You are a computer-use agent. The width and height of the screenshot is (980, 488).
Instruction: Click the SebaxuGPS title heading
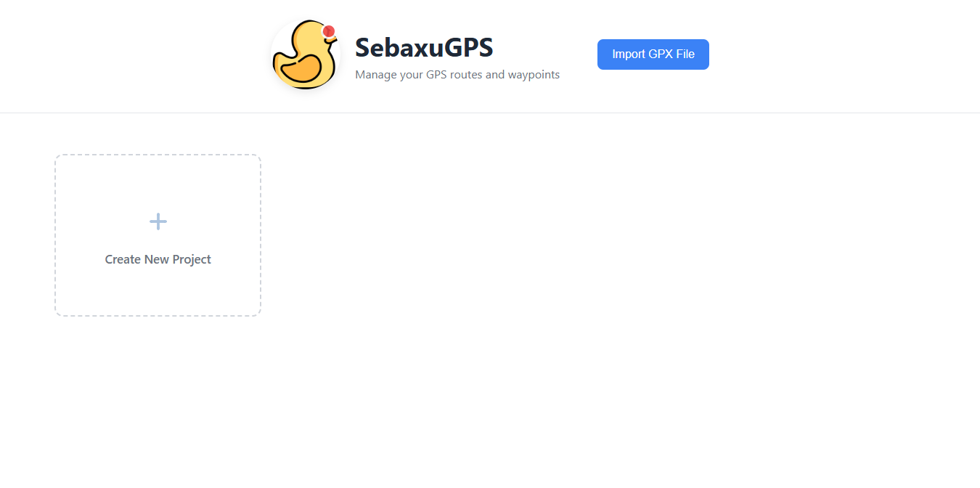424,47
